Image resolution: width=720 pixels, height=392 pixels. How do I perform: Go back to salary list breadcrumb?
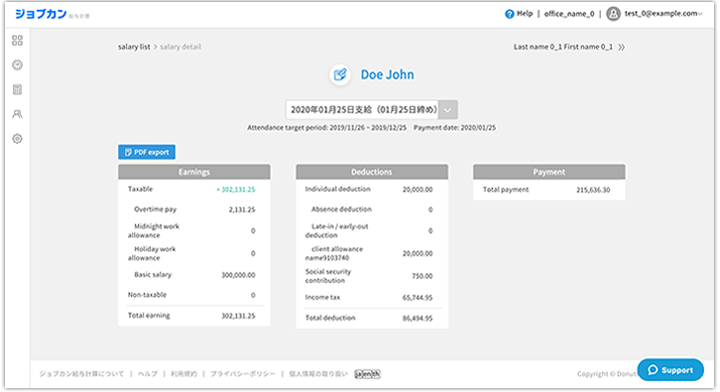134,47
